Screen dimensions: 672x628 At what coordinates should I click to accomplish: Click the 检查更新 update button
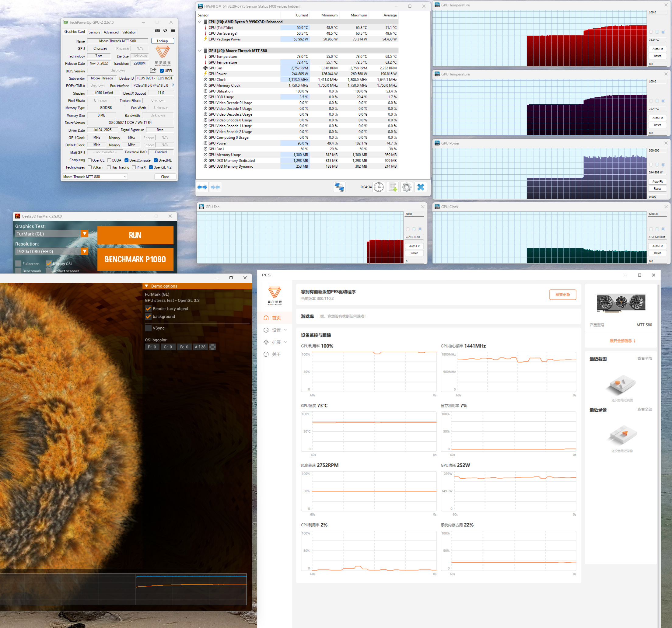562,295
